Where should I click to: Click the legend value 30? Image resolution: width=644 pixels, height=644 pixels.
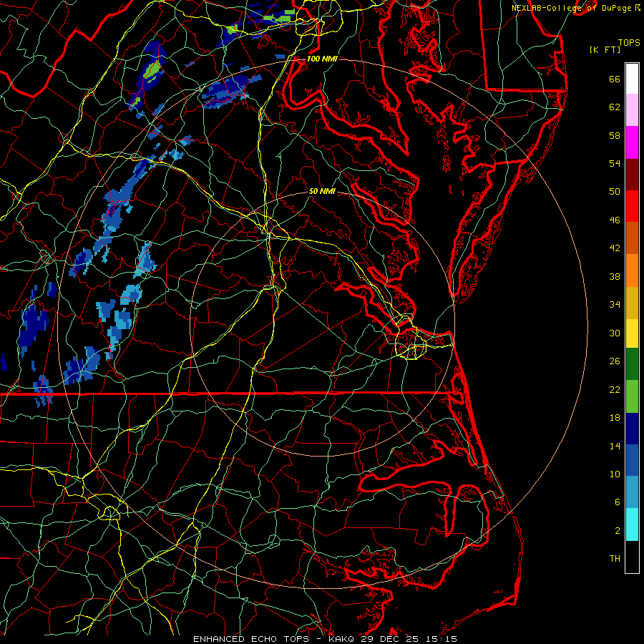click(x=615, y=333)
